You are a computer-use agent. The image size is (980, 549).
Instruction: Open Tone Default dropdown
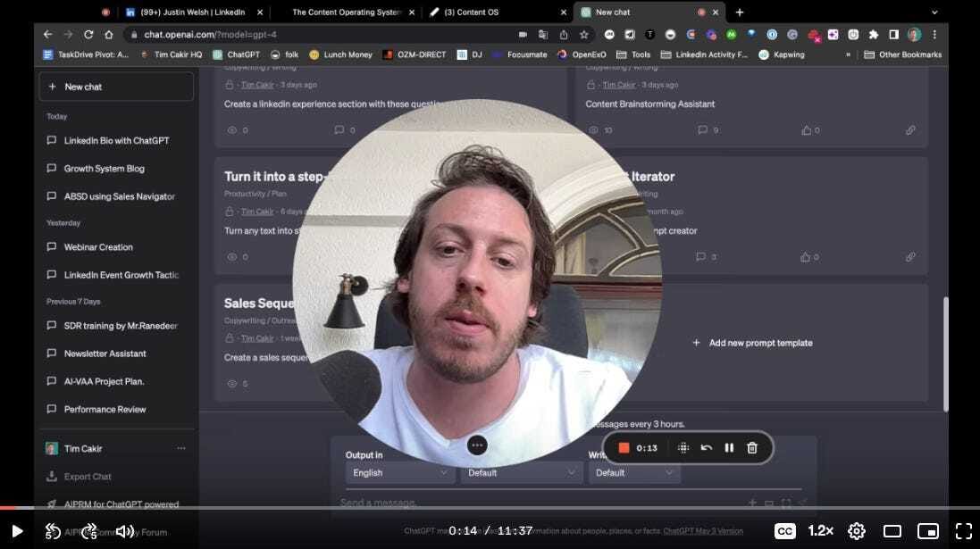[521, 473]
